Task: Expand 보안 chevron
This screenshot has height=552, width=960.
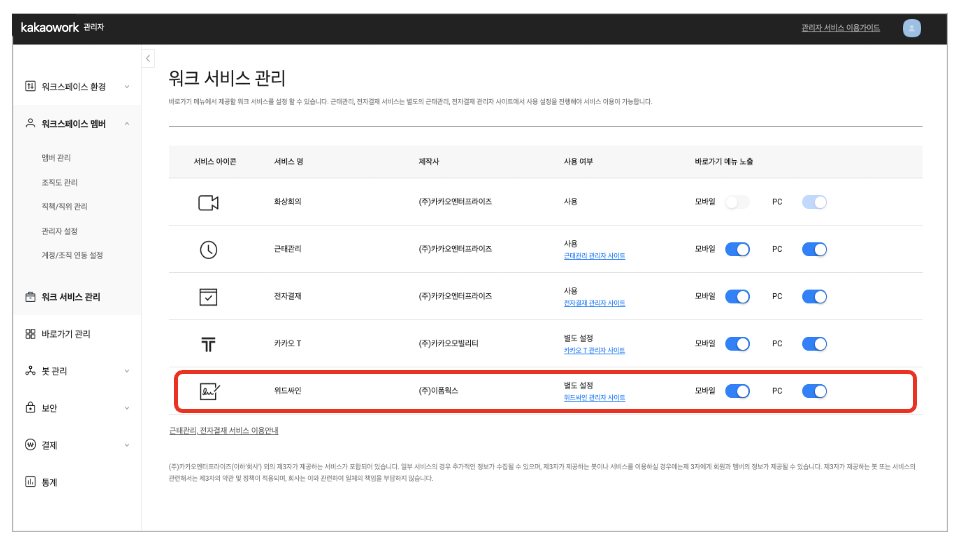Action: click(x=127, y=408)
